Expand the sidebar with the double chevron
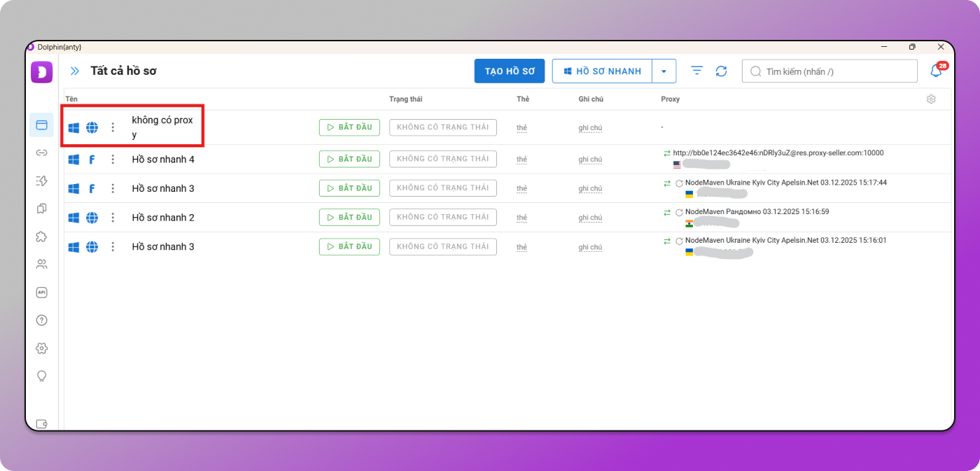Screen dimensions: 980x471 tap(74, 71)
